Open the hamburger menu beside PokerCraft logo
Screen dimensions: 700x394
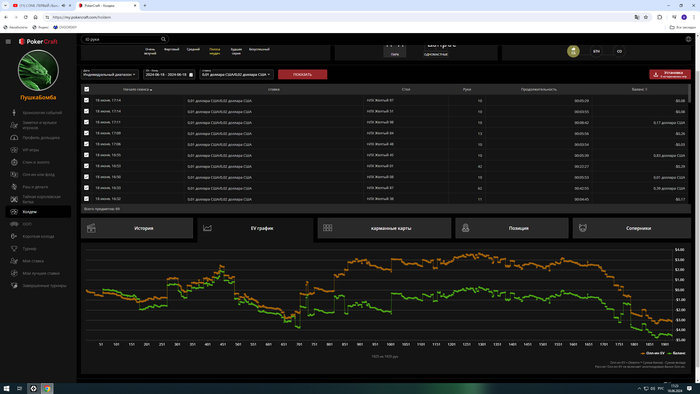pyautogui.click(x=8, y=41)
